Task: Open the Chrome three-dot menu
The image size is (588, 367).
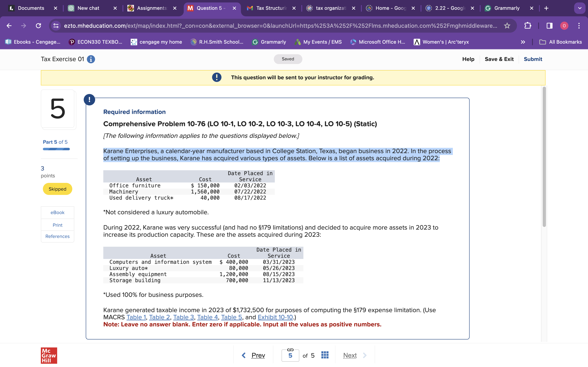Action: pos(579,26)
